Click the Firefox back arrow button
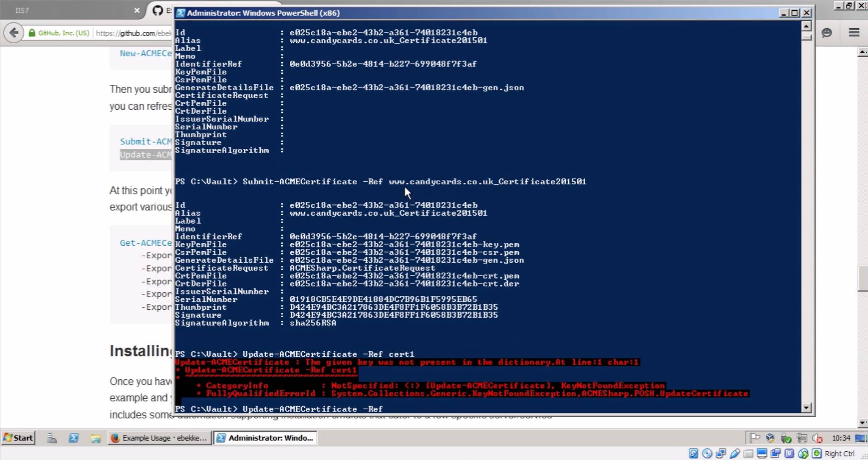Viewport: 868px width, 460px height. (14, 33)
